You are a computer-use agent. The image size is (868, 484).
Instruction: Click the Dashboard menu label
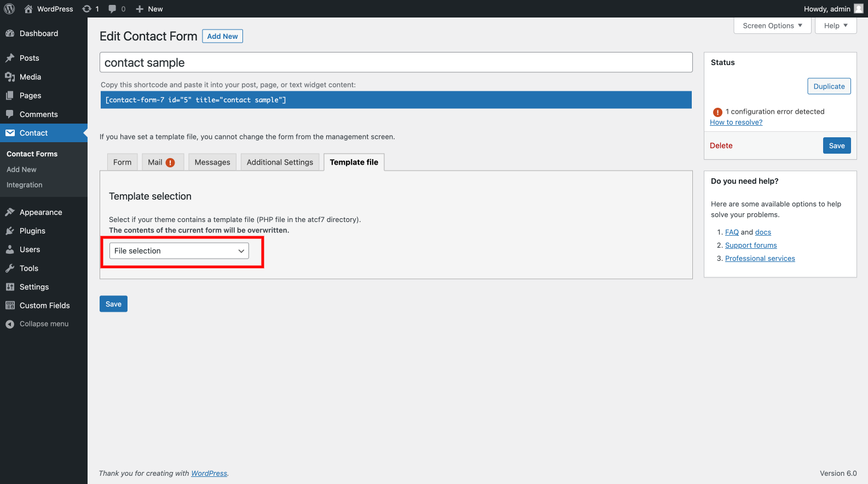(39, 33)
